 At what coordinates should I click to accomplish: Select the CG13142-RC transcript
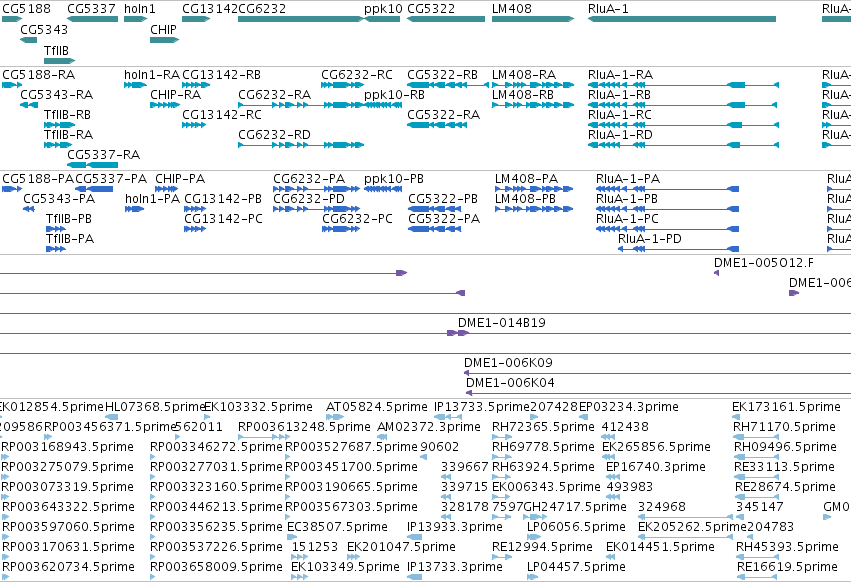194,125
